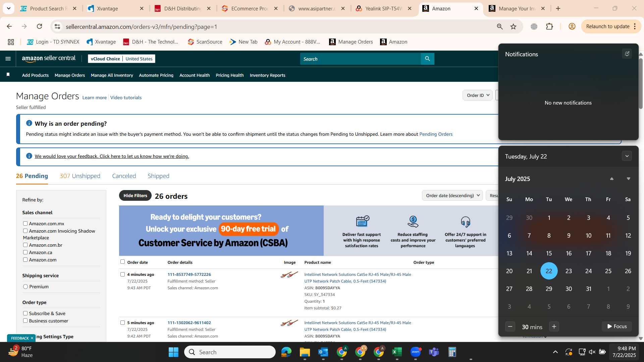Reload the current page
Image resolution: width=644 pixels, height=362 pixels.
[39, 26]
